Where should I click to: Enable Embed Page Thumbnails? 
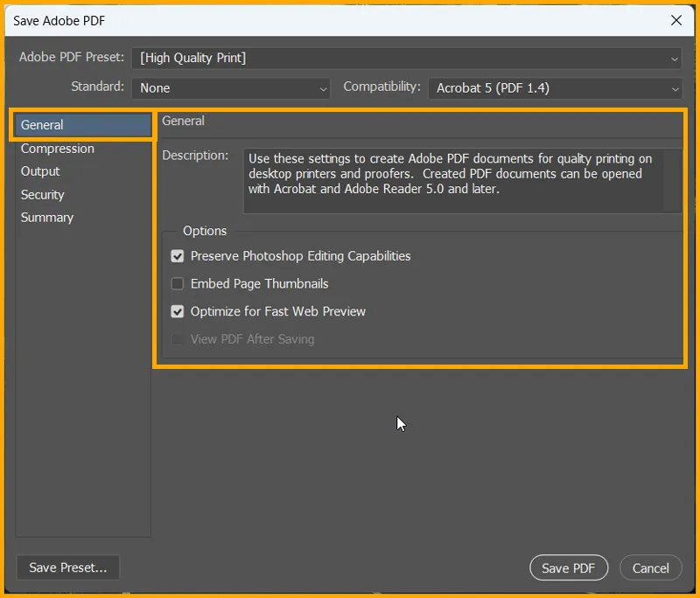pos(178,283)
